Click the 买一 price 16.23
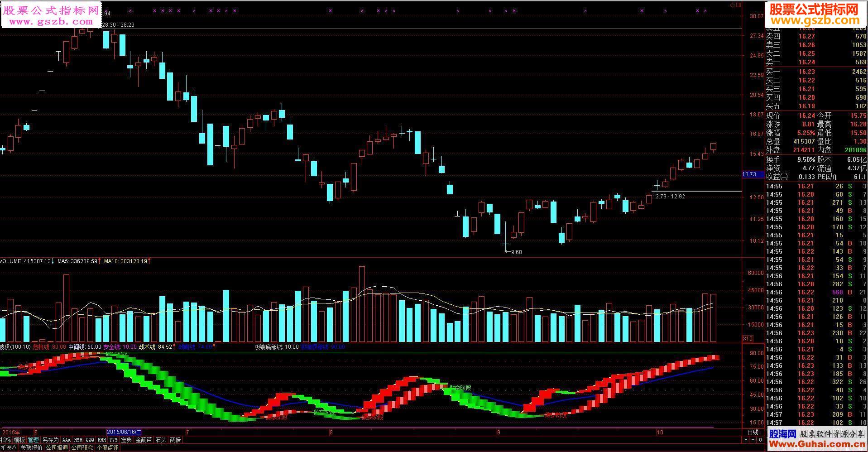868x452 pixels. coord(806,72)
